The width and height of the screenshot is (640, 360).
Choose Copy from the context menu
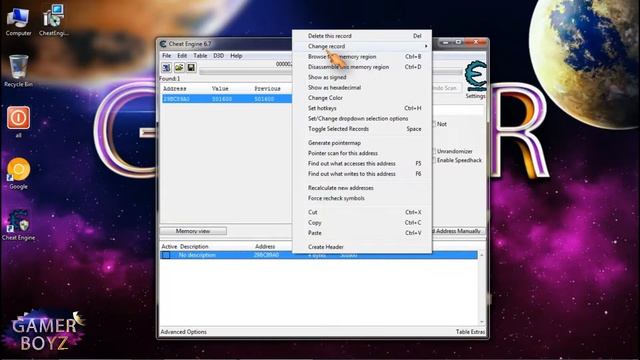coord(362,222)
